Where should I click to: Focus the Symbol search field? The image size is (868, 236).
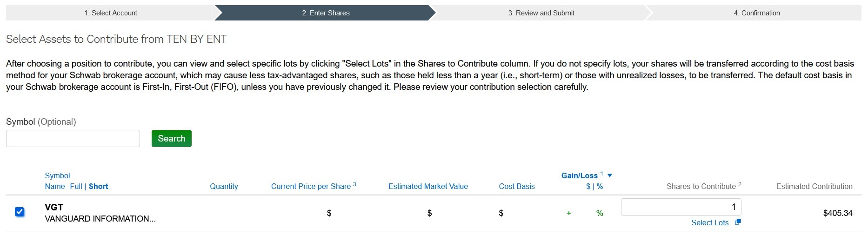coord(73,138)
